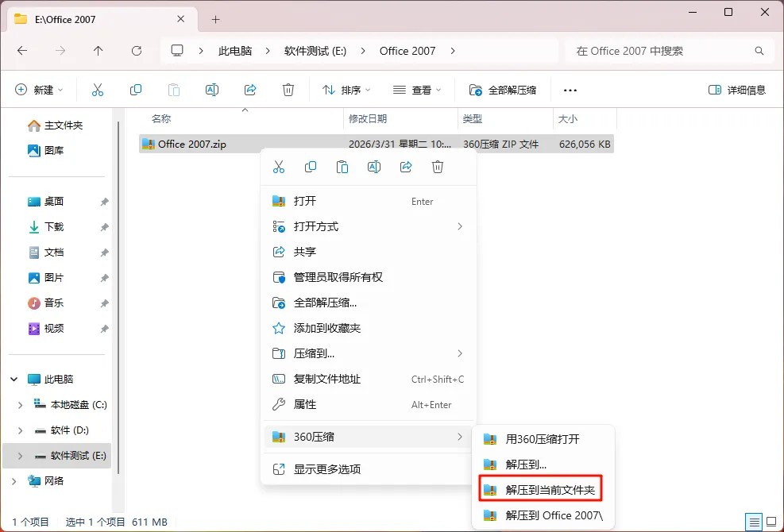Close the E:\Office 2007 tab
Image resolution: width=784 pixels, height=532 pixels.
pyautogui.click(x=181, y=19)
